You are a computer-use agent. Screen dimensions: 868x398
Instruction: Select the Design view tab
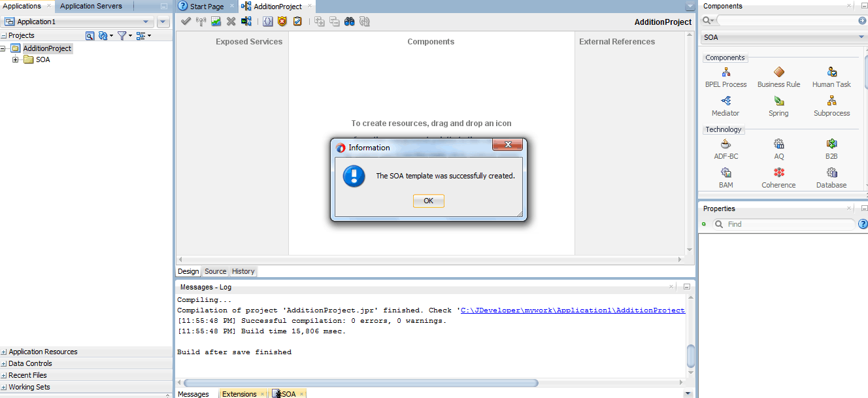(x=188, y=271)
